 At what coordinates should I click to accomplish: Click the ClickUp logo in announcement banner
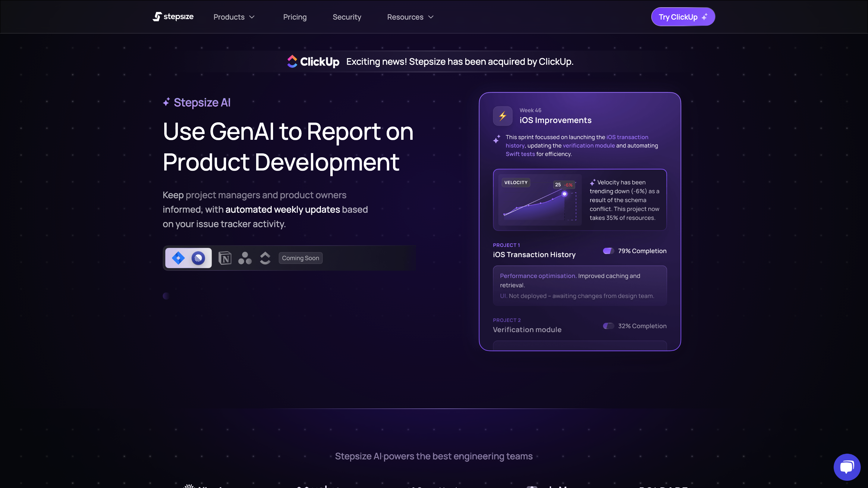313,62
